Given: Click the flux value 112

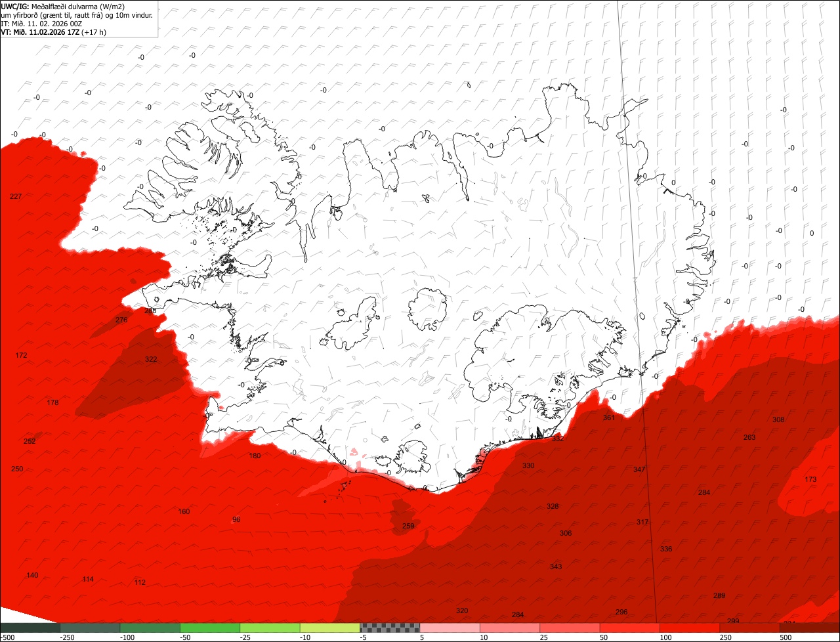Looking at the screenshot, I should click(140, 582).
